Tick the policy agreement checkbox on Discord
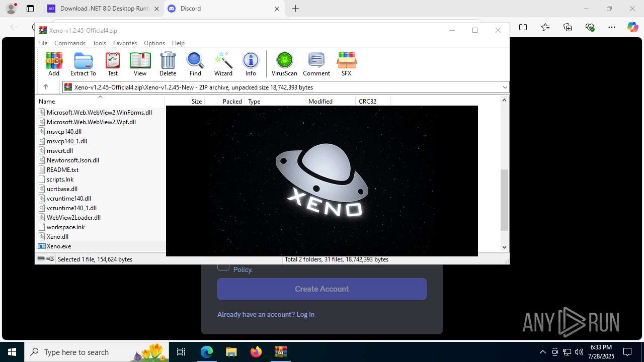Viewport: 644px width, 362px height. coord(223,266)
